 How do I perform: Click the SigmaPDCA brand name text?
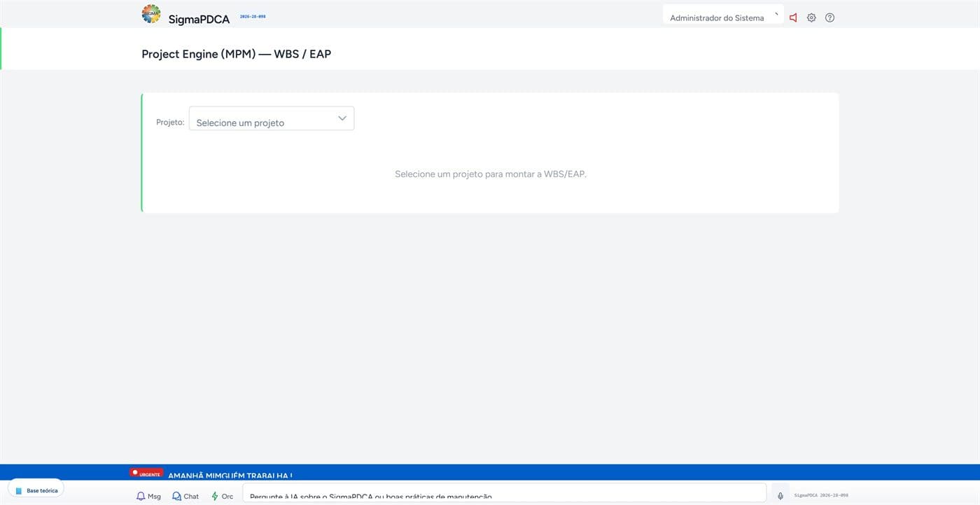[199, 19]
